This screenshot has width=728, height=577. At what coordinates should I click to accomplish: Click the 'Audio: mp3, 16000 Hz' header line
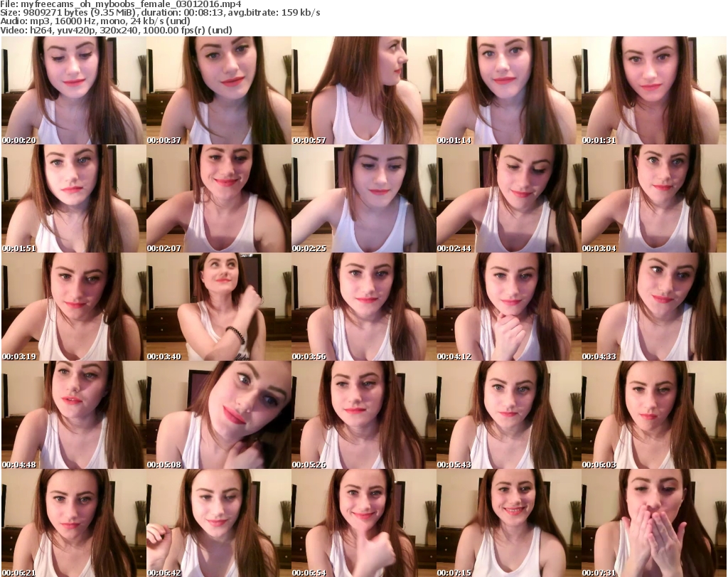point(95,21)
